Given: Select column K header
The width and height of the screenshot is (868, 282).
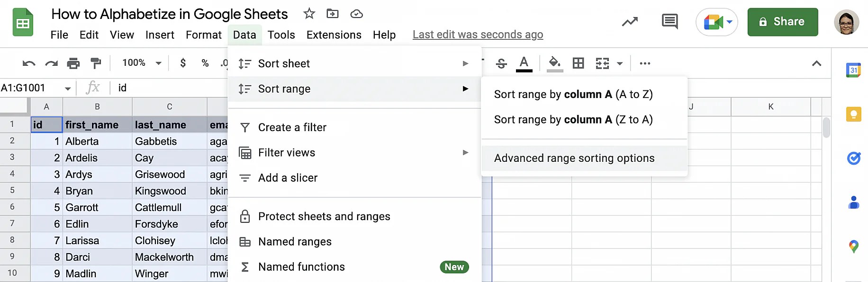Looking at the screenshot, I should tap(770, 107).
